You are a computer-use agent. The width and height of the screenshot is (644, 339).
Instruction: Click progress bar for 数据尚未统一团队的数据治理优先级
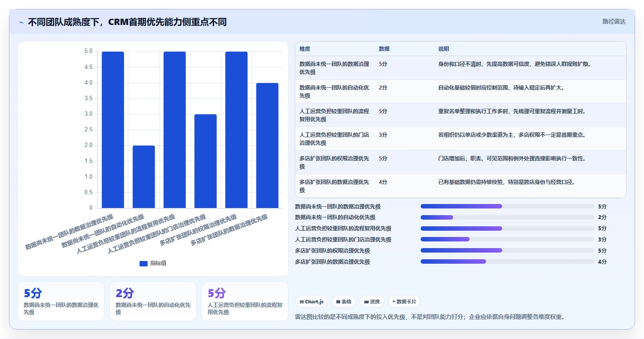(x=507, y=206)
